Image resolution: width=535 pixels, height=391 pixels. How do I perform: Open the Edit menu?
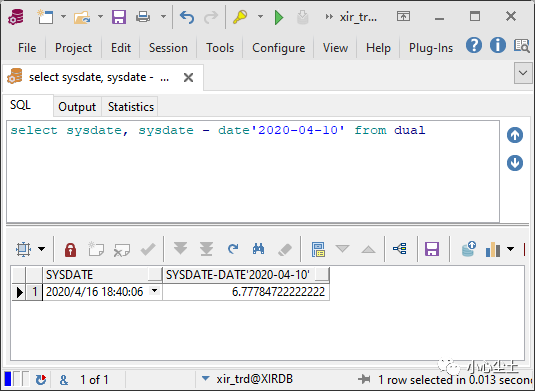(x=121, y=48)
